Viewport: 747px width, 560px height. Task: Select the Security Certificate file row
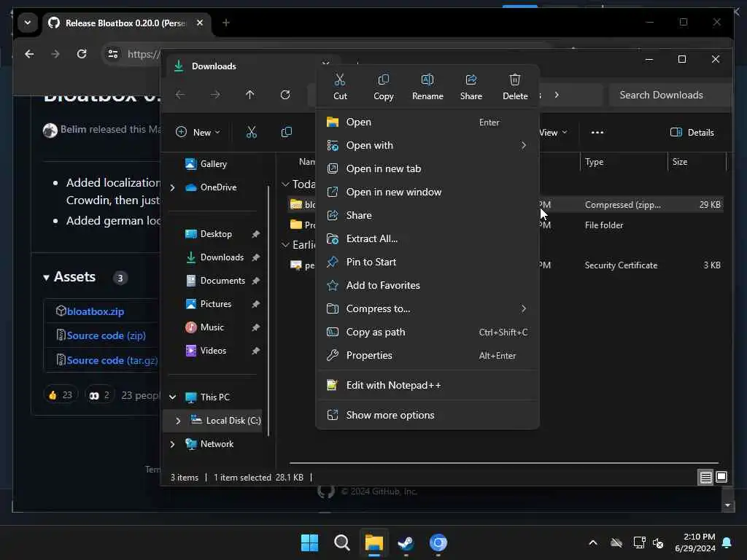click(506, 265)
